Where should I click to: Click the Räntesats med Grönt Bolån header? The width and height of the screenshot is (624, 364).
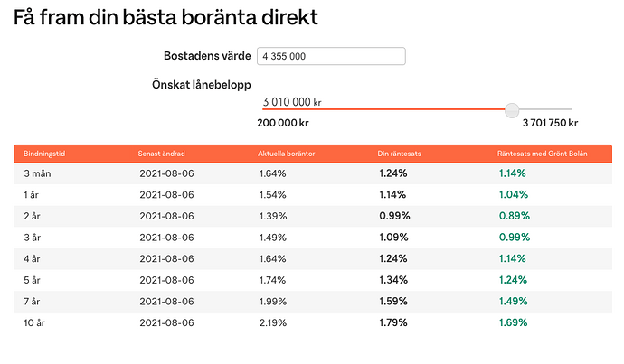click(544, 154)
